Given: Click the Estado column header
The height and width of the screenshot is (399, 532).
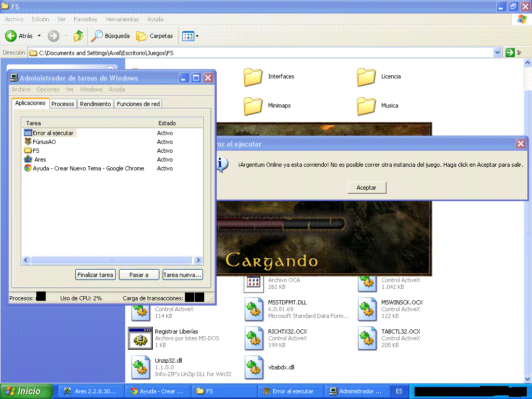Looking at the screenshot, I should 178,123.
